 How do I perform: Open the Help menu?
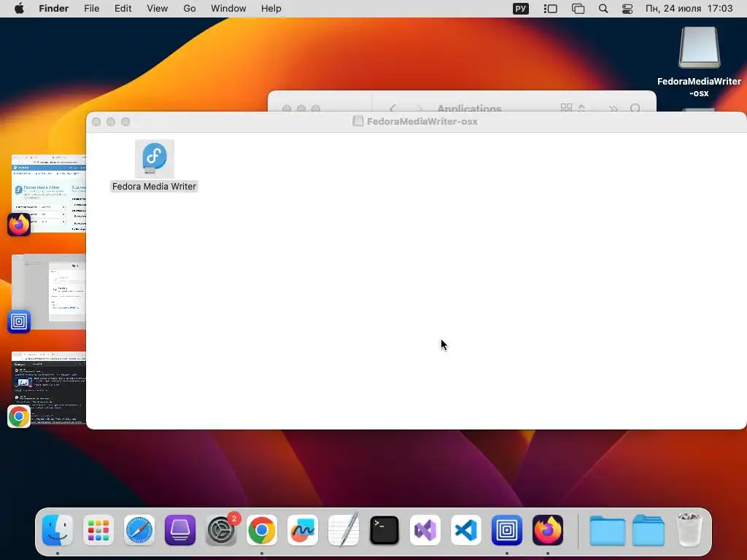click(271, 9)
